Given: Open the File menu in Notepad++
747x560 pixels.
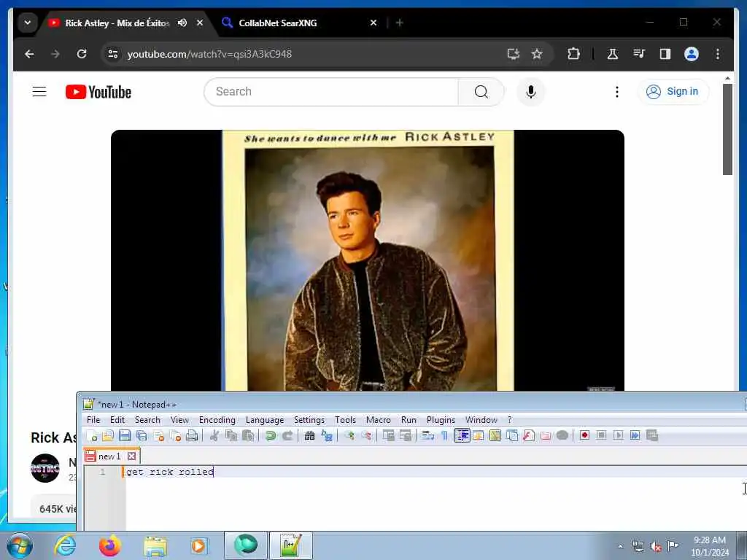Looking at the screenshot, I should [x=93, y=419].
